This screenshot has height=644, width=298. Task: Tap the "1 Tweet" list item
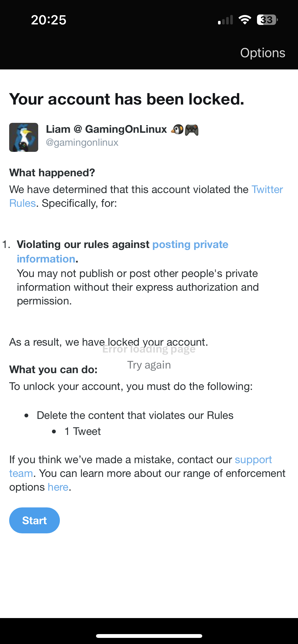point(83,431)
